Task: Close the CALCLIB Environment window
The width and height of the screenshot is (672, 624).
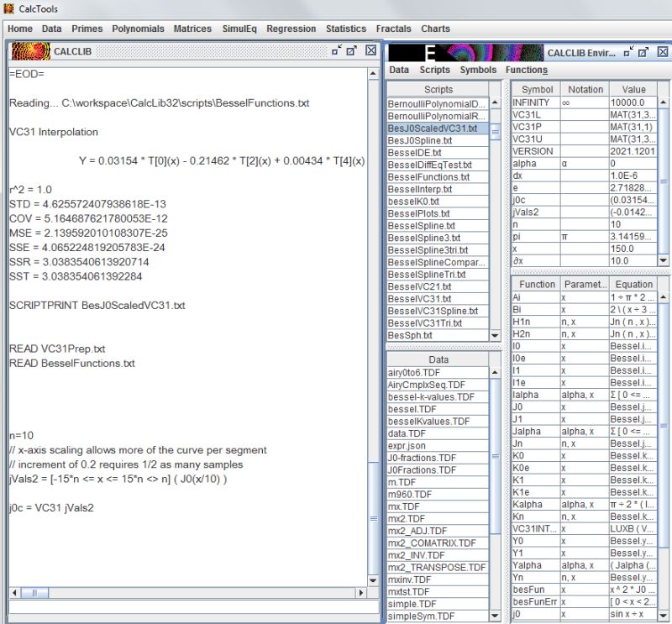Action: [x=663, y=52]
